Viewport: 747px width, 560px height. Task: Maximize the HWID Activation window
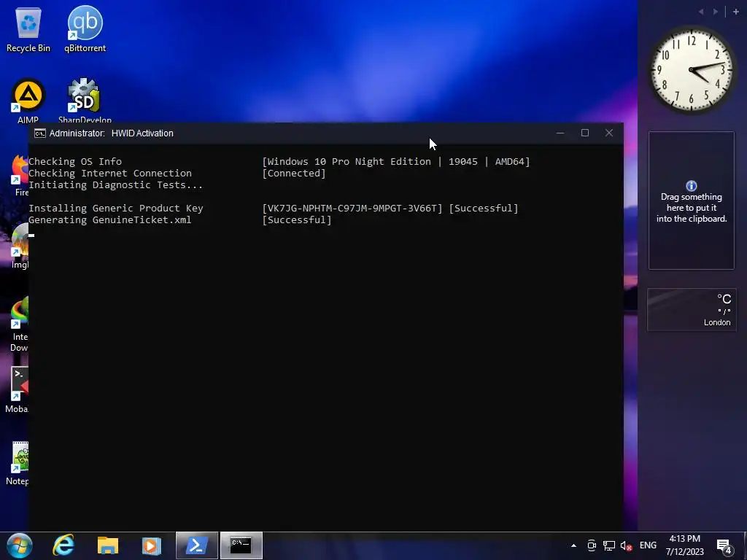coord(585,133)
